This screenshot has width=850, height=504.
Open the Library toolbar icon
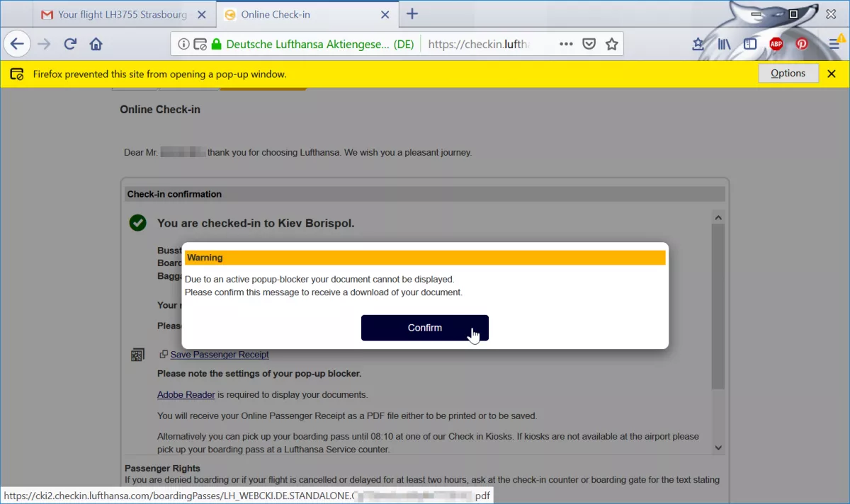(x=724, y=44)
